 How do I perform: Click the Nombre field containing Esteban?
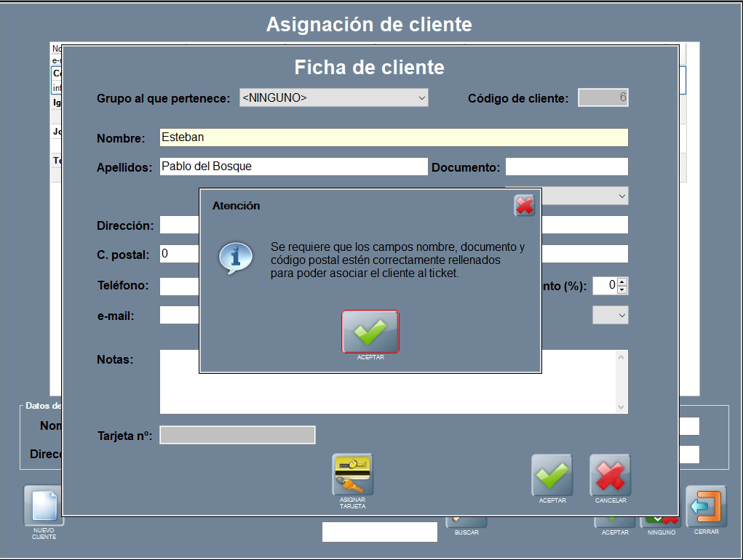pyautogui.click(x=393, y=137)
